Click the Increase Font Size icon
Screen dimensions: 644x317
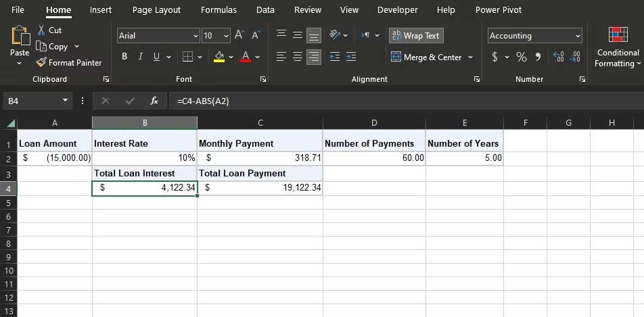[x=239, y=35]
